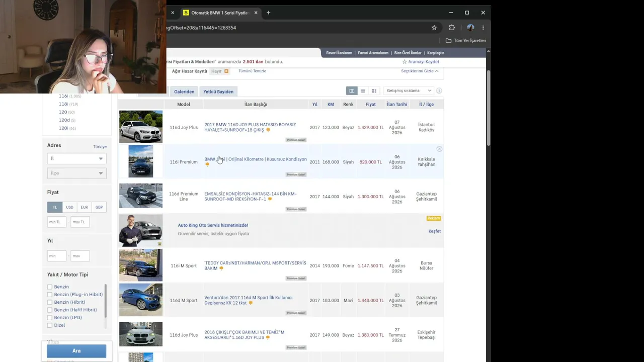Open the Chrome three-dot menu

tap(483, 28)
